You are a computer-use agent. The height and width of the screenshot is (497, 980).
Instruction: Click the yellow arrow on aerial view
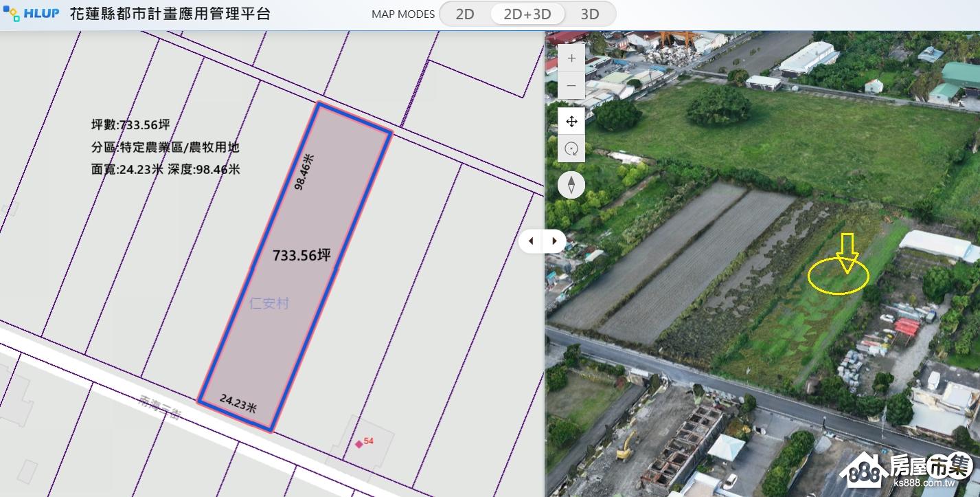point(847,252)
